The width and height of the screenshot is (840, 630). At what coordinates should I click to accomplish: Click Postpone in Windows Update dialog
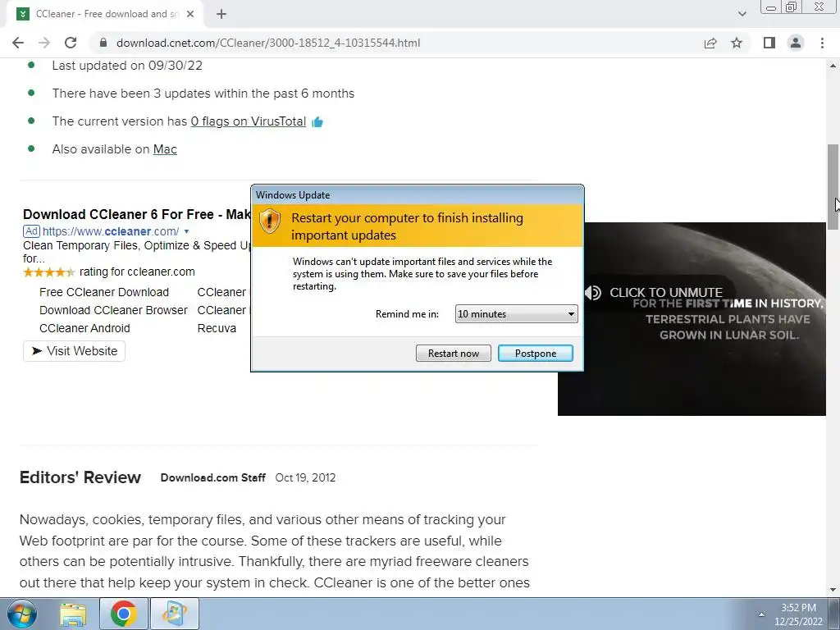pos(535,353)
